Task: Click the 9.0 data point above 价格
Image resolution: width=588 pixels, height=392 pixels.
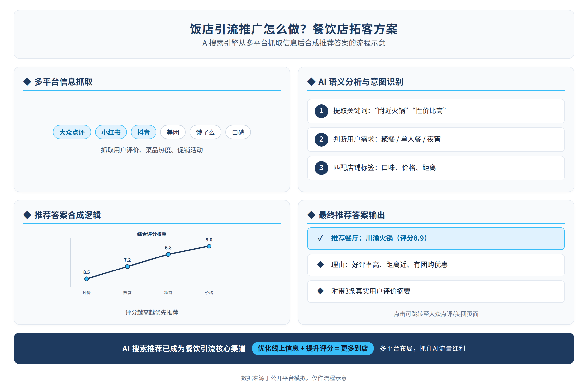Action: point(209,246)
